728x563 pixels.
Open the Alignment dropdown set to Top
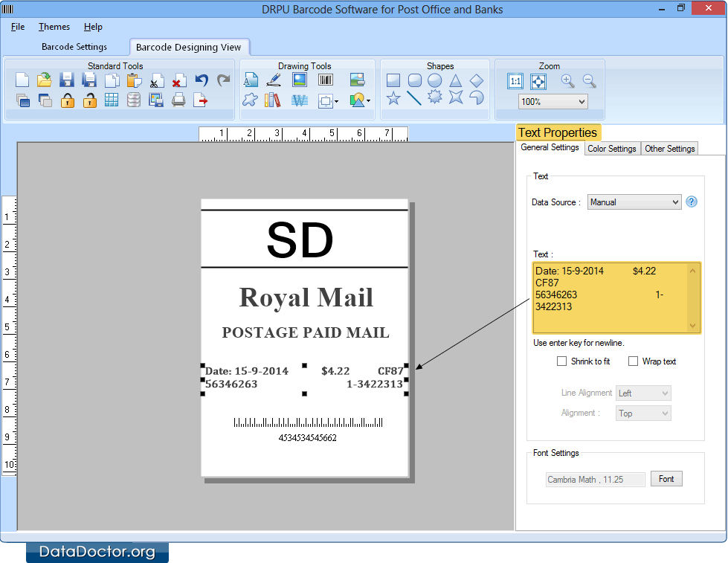pos(642,413)
